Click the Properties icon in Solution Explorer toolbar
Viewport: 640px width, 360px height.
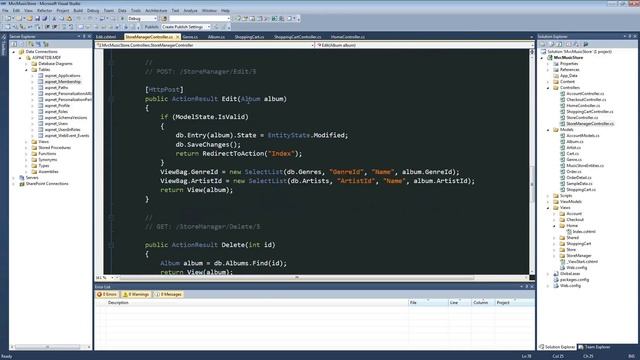(543, 44)
